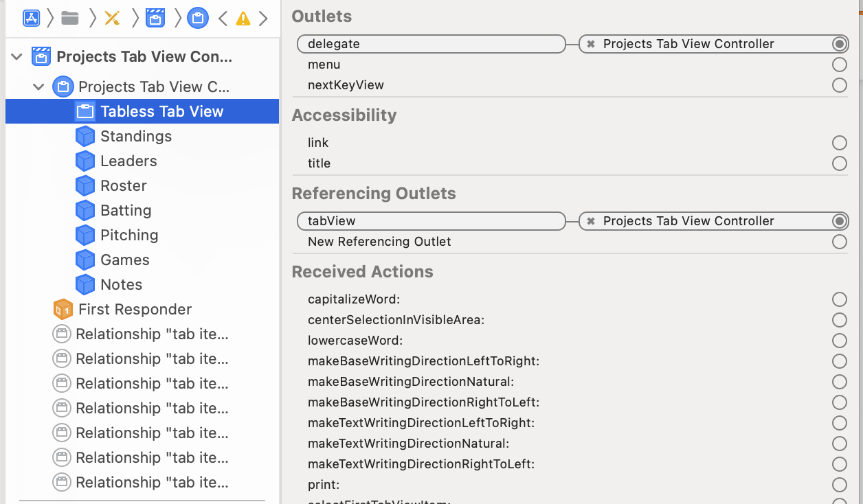Collapse the Projects Tab View Con... scene

point(17,56)
